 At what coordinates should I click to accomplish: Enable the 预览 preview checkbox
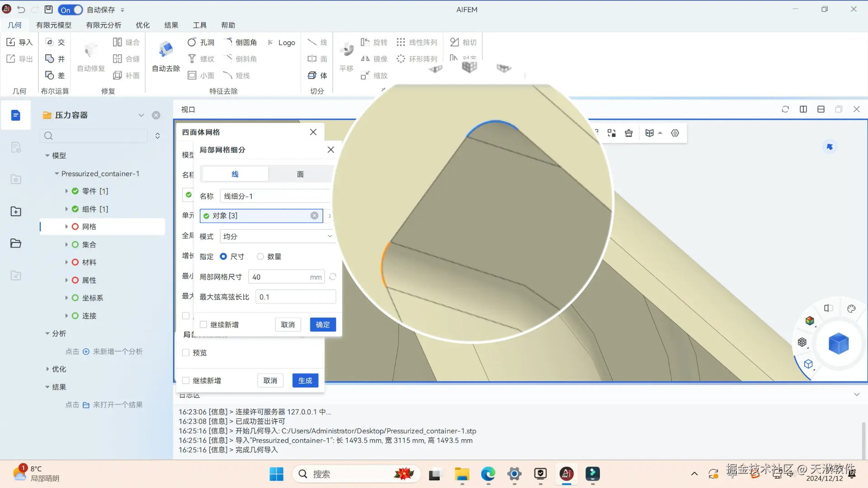point(186,352)
